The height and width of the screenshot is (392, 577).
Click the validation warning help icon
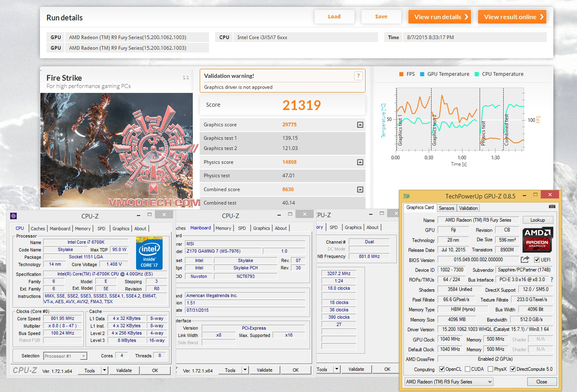click(358, 75)
